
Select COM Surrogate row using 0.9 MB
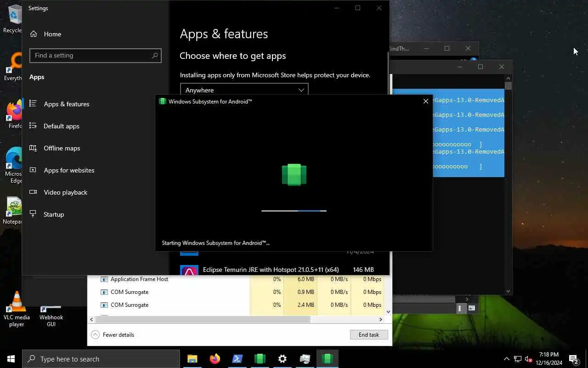(237, 292)
